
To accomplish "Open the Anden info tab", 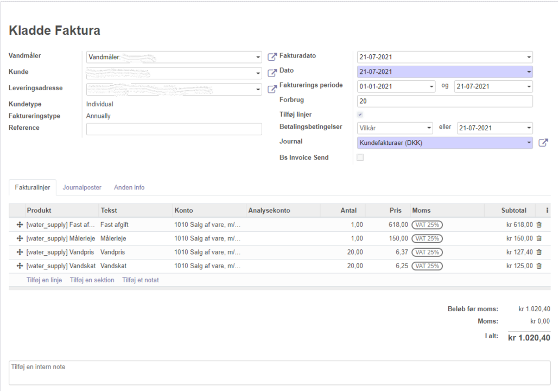I will pyautogui.click(x=129, y=187).
